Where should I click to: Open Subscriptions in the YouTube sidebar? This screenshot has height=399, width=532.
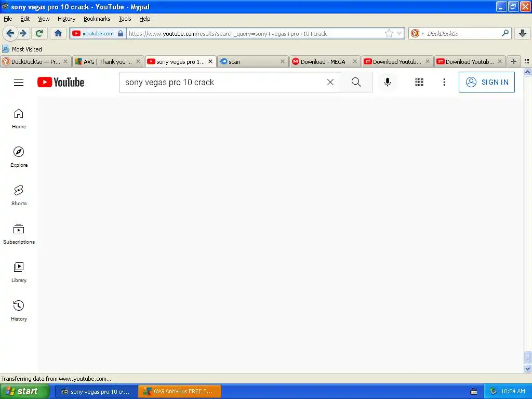click(x=19, y=234)
